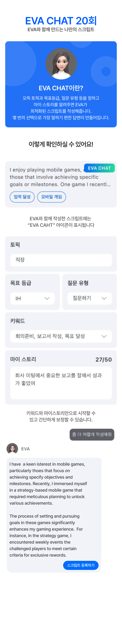Click the EVA avatar in the blue banner
This screenshot has height=644, width=122.
[61, 63]
